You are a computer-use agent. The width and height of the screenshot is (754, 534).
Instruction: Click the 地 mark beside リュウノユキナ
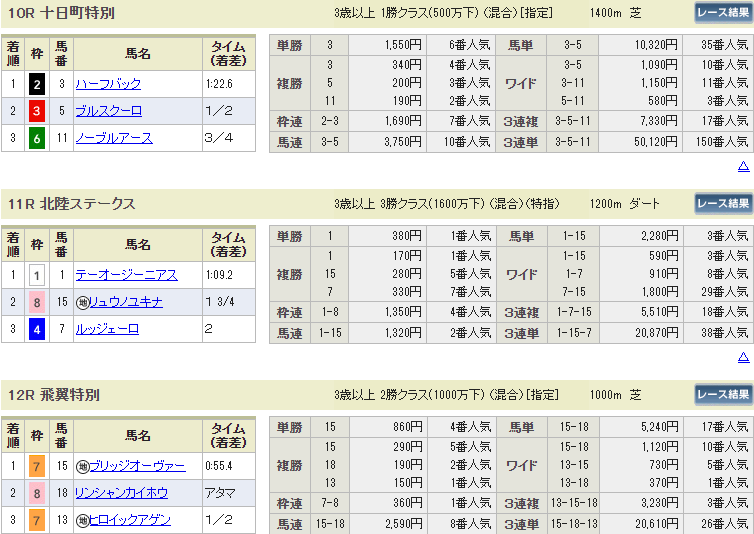pos(83,303)
